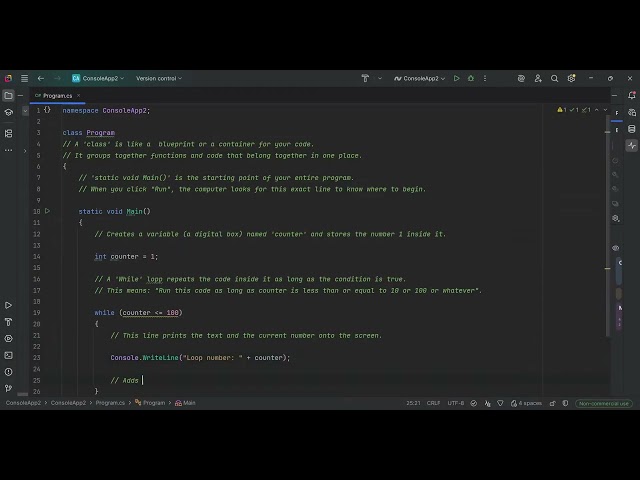Click the Build hammer icon in toolbar
Viewport: 640px width, 480px height.
[365, 78]
